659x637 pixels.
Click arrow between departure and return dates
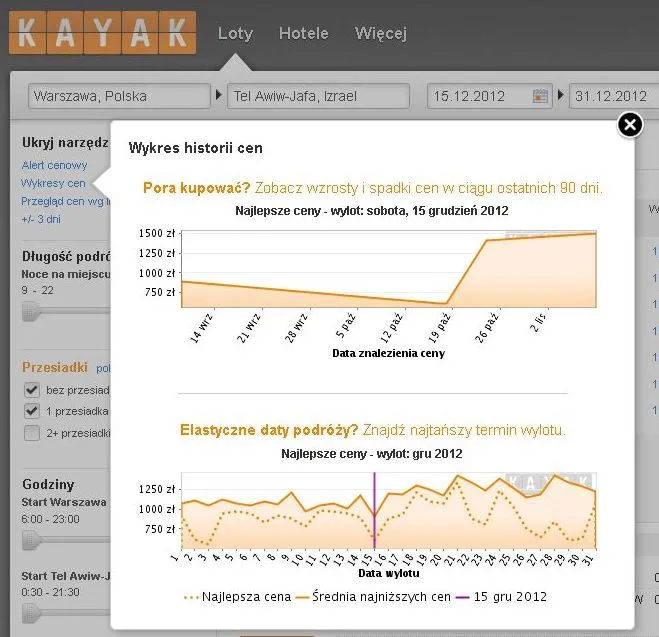click(561, 95)
